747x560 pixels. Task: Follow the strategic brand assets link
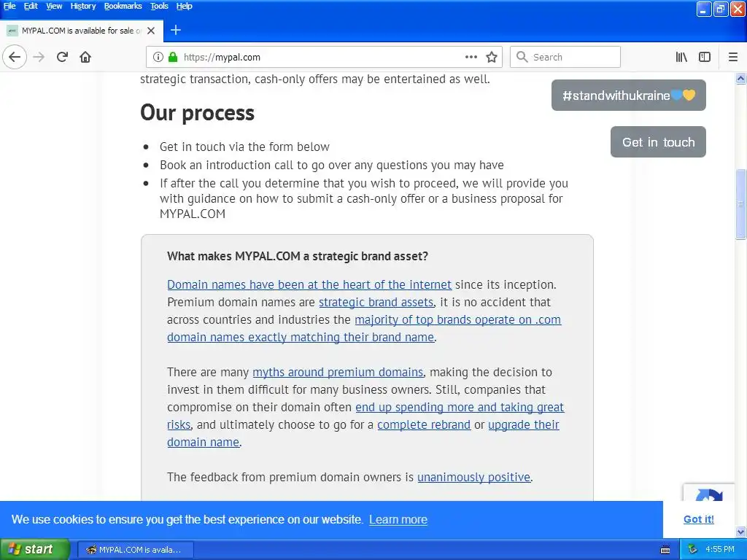pos(376,303)
